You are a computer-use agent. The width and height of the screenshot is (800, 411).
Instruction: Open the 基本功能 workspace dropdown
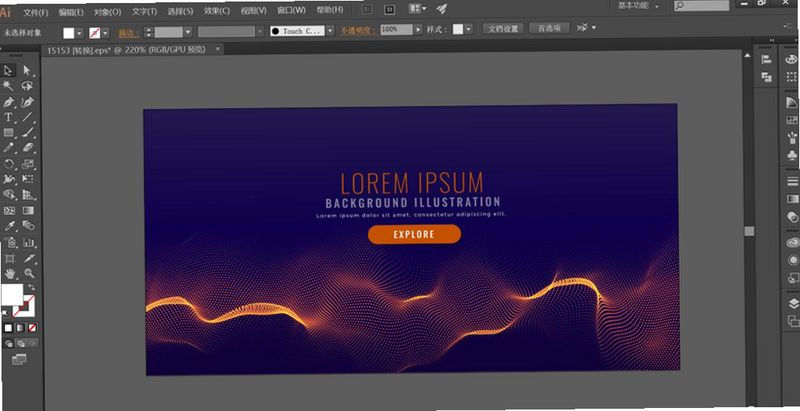click(x=638, y=6)
